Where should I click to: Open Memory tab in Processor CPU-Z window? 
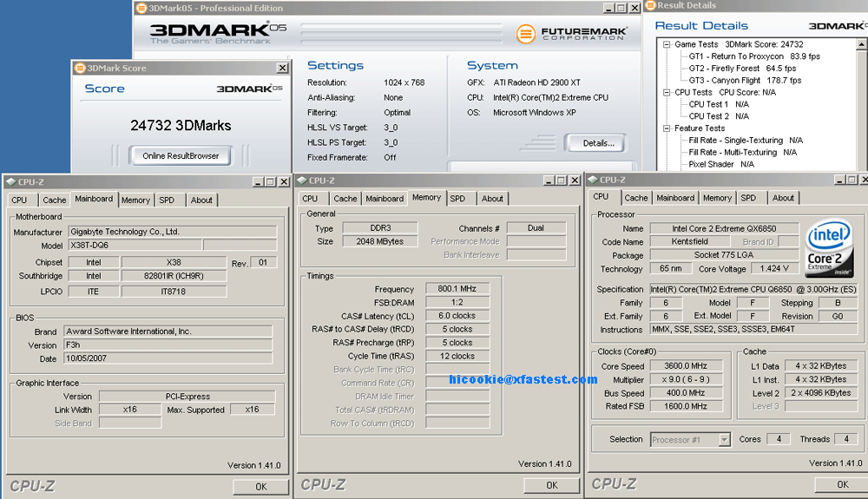717,198
